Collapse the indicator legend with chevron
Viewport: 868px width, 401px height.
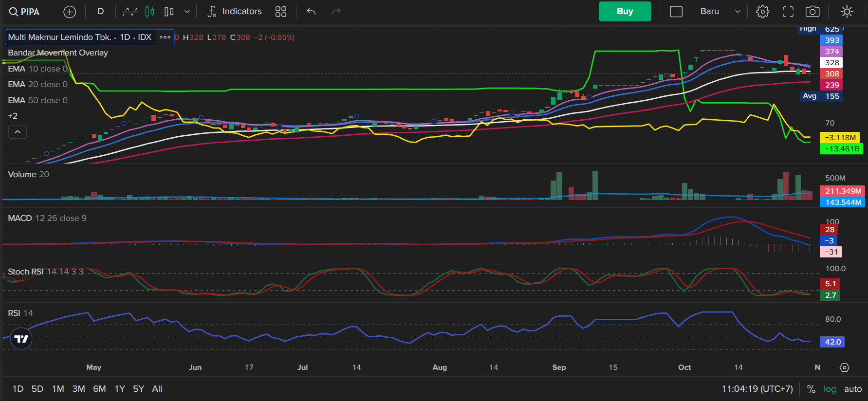(x=18, y=132)
